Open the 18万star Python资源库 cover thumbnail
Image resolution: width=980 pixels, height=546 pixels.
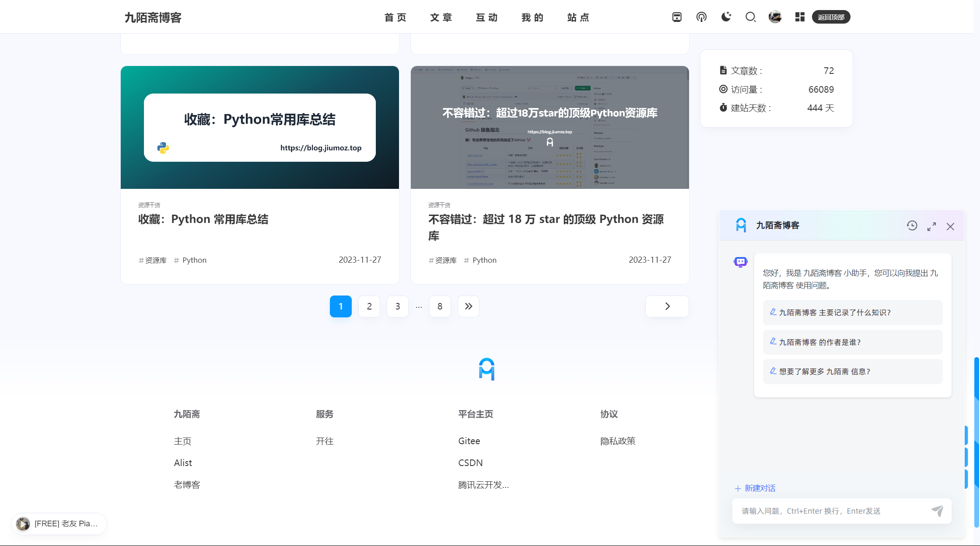point(550,127)
